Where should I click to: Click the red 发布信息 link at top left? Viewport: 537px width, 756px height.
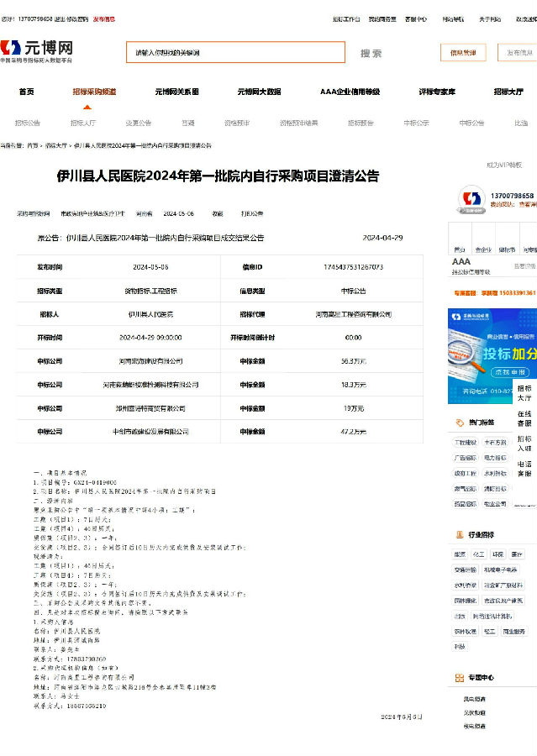point(104,19)
